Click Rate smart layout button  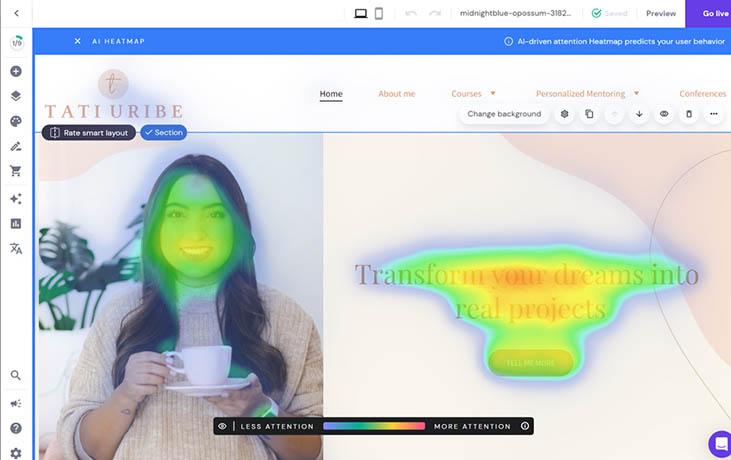89,133
